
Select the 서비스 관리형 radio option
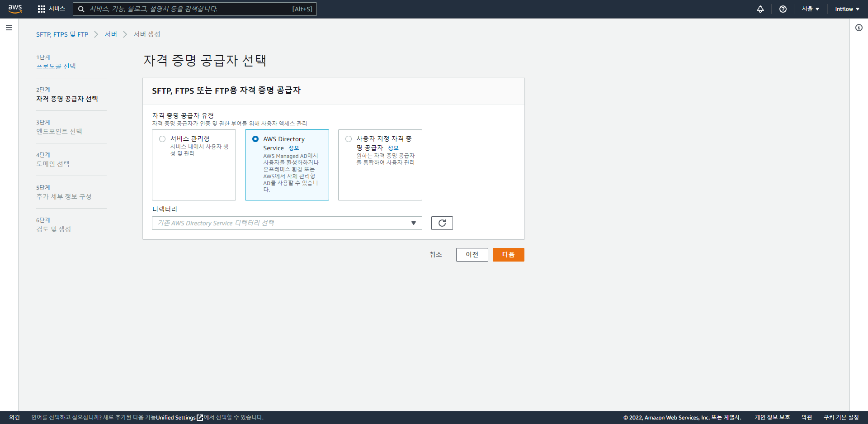click(x=162, y=139)
